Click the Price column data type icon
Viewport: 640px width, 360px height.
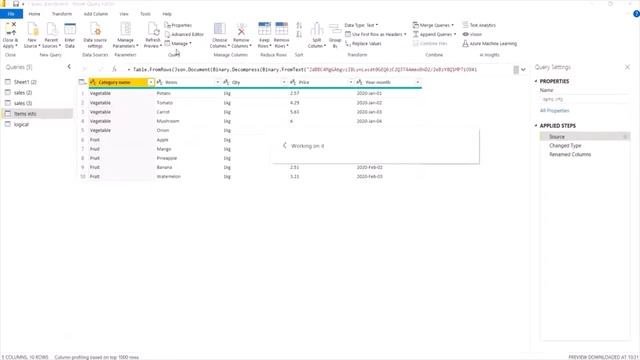pos(293,82)
